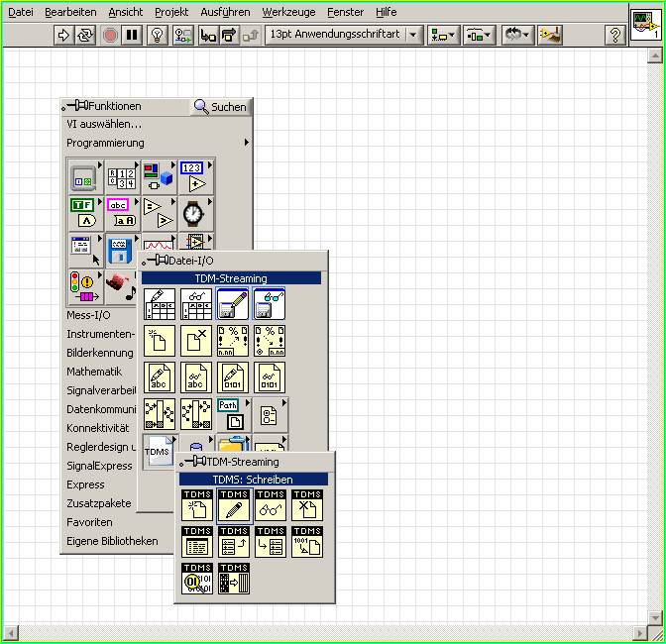
Task: Open the Boolean TF subpalette
Action: [85, 214]
